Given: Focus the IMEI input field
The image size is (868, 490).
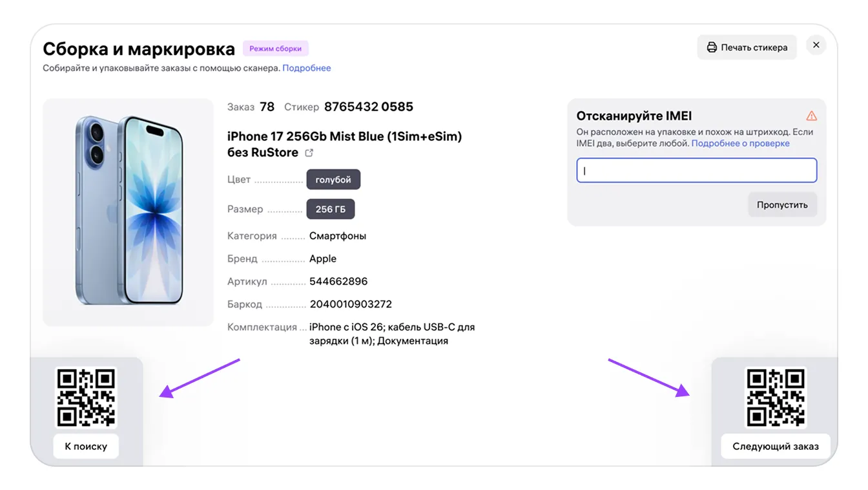Looking at the screenshot, I should pos(697,171).
